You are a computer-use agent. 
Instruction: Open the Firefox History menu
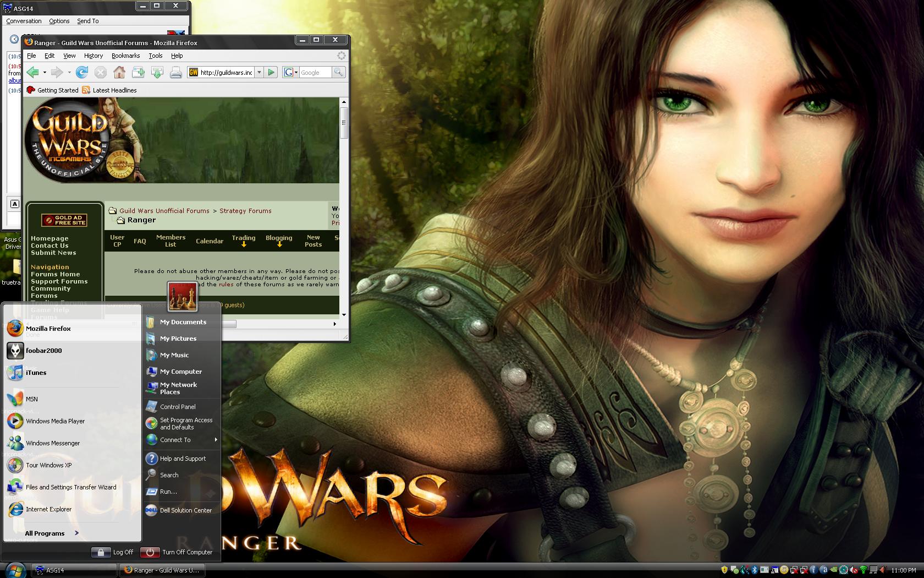point(94,56)
